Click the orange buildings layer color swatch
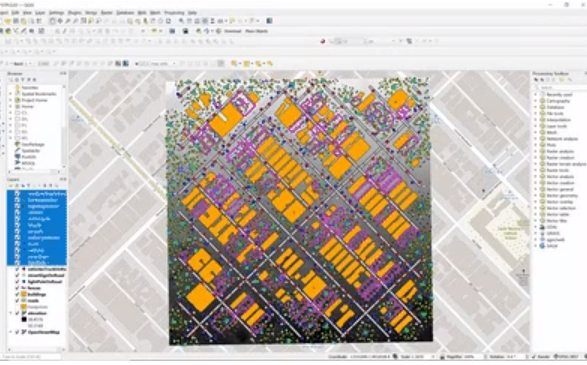The width and height of the screenshot is (587, 365). 23,295
